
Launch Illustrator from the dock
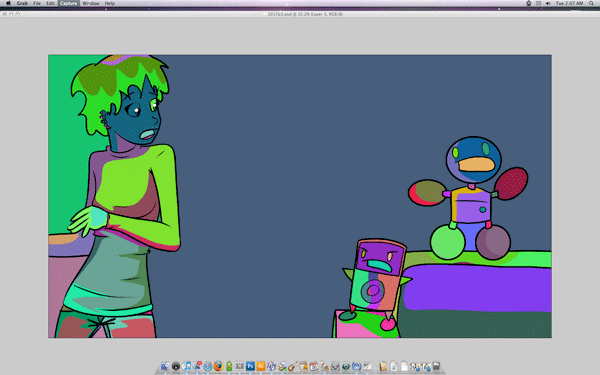click(x=261, y=366)
